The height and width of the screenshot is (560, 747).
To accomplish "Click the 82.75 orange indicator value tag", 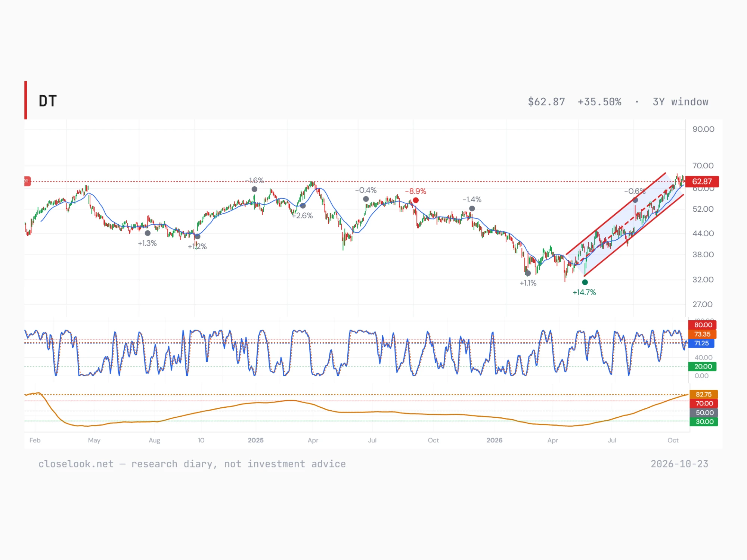I will point(704,394).
